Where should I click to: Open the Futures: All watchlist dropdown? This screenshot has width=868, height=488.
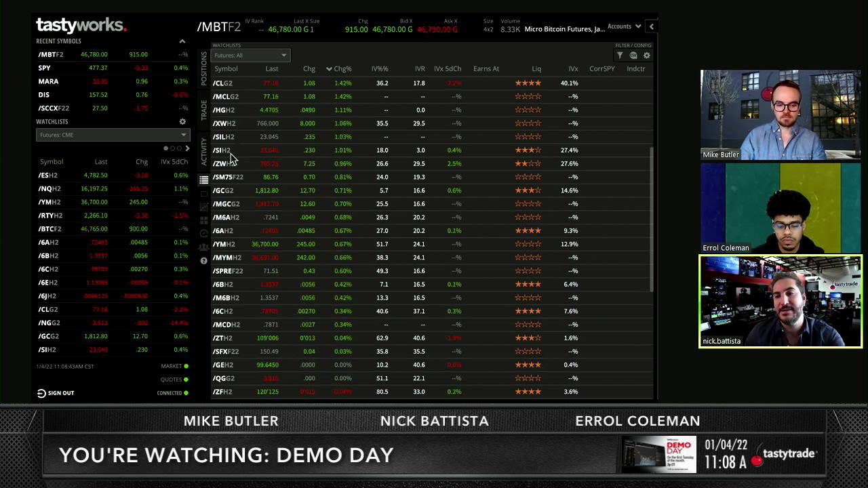(x=251, y=56)
